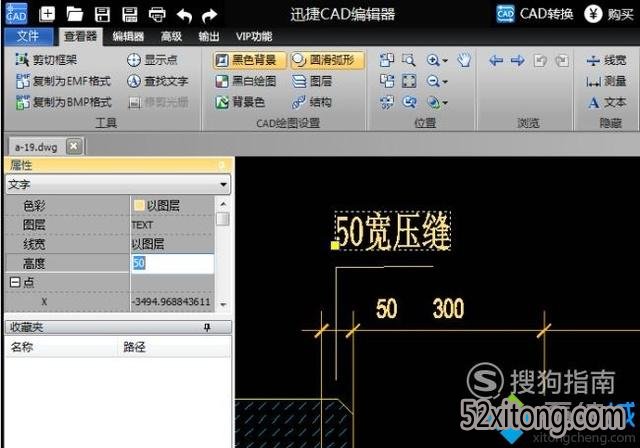Open the 文件 menu
640x448 pixels.
coord(28,36)
